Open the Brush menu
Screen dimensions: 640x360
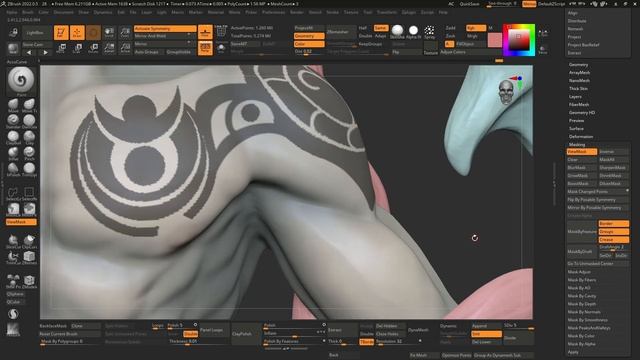[28, 12]
